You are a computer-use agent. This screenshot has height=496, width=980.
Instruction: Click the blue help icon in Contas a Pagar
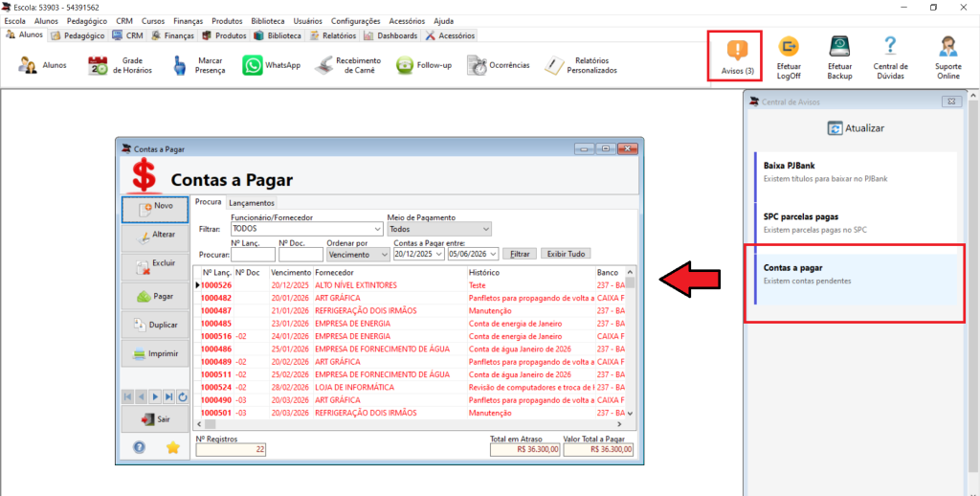(139, 446)
